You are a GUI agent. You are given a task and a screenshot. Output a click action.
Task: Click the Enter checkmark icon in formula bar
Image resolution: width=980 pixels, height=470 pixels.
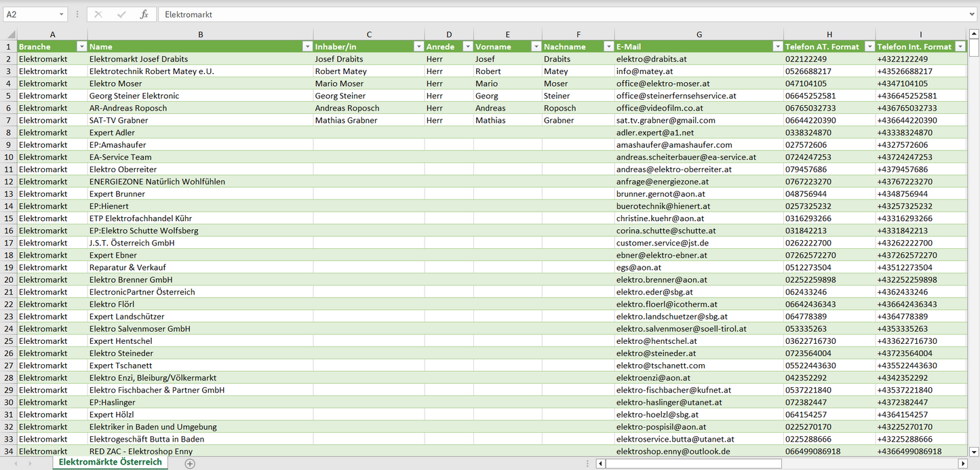121,14
